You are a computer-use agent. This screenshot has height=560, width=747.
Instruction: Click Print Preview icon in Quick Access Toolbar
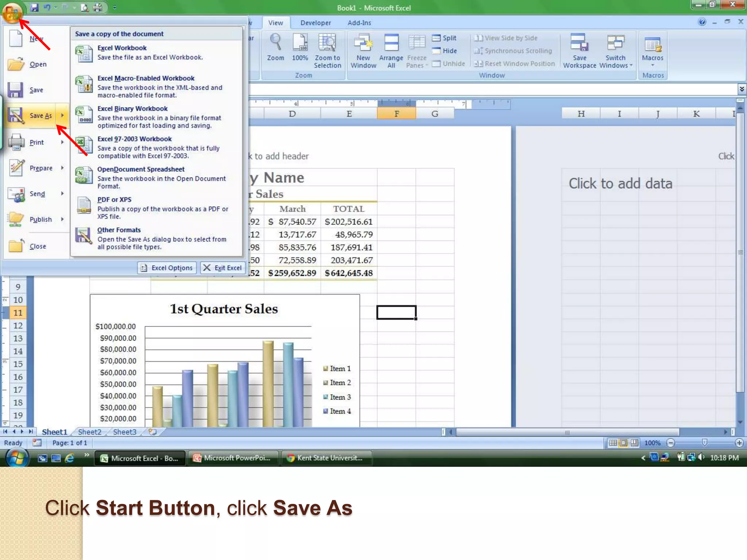click(x=85, y=7)
